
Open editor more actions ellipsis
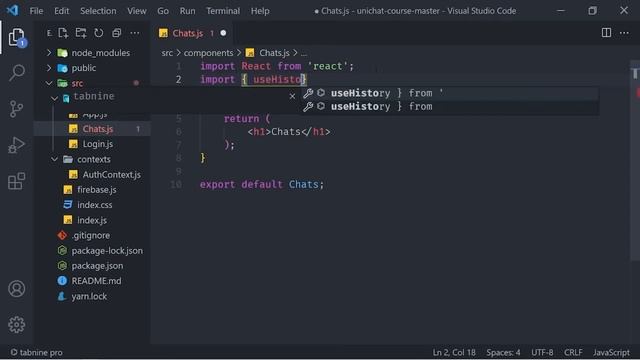tap(624, 33)
